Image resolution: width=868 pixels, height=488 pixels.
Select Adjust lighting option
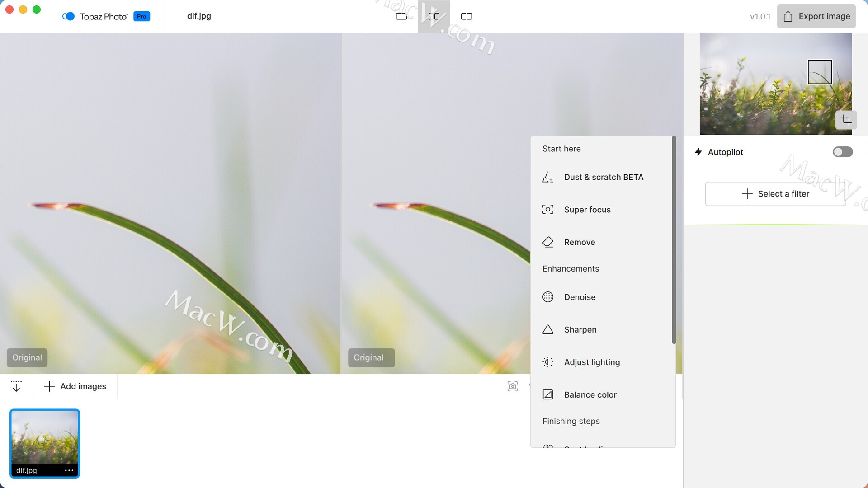[x=591, y=362]
